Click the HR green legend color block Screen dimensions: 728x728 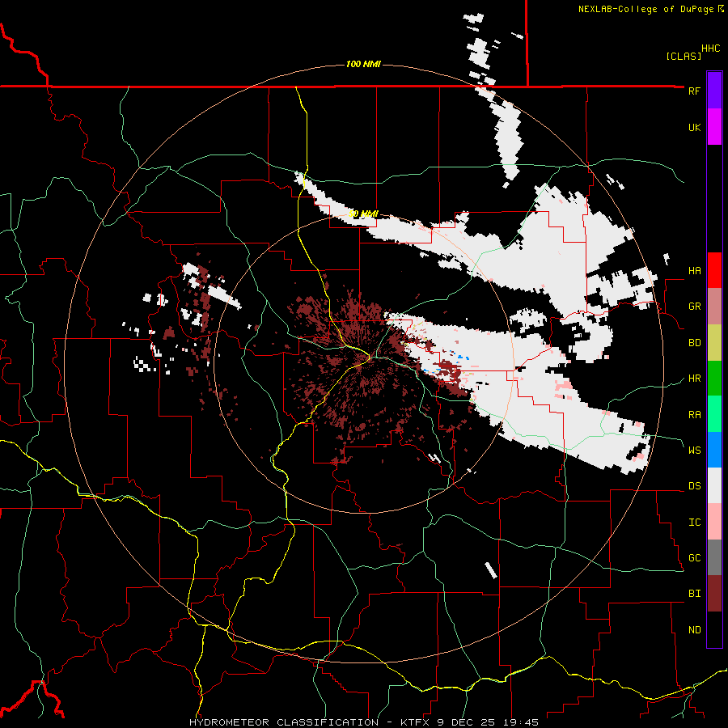(x=714, y=379)
